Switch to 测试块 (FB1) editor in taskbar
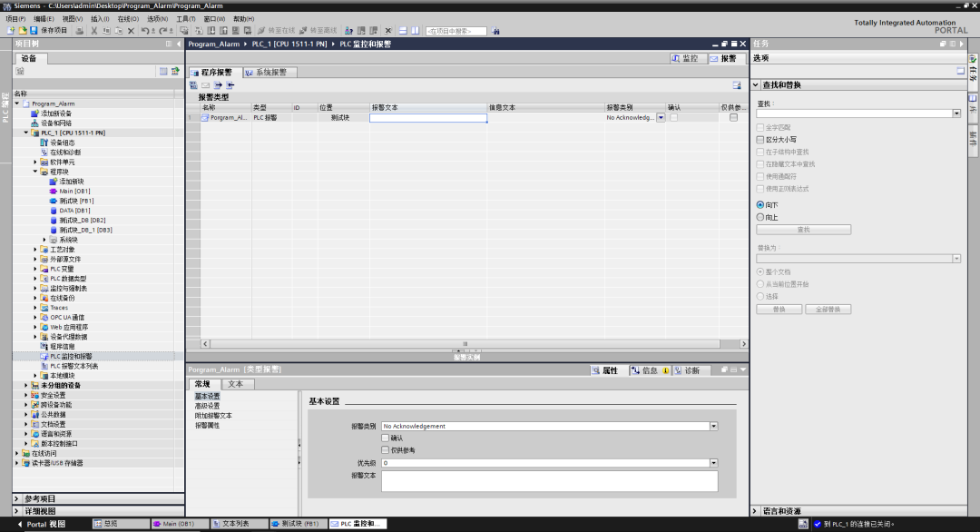Screen dimensions: 980x532 (299, 524)
